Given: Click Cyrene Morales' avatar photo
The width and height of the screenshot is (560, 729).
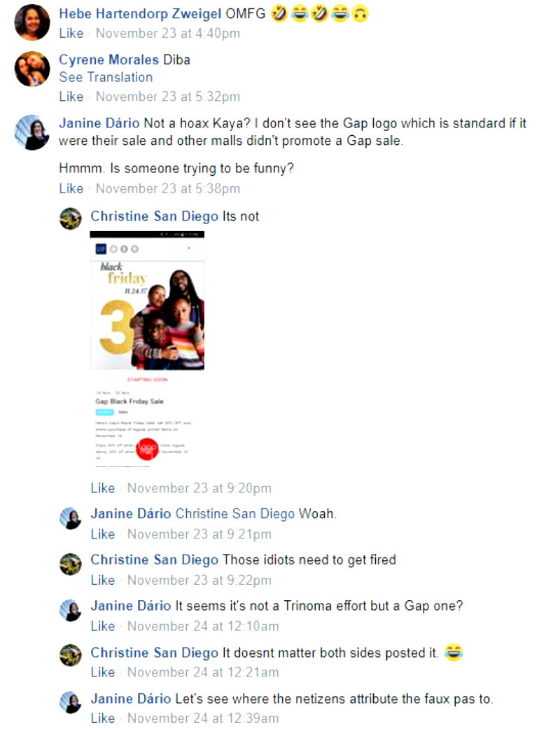Looking at the screenshot, I should (x=32, y=69).
